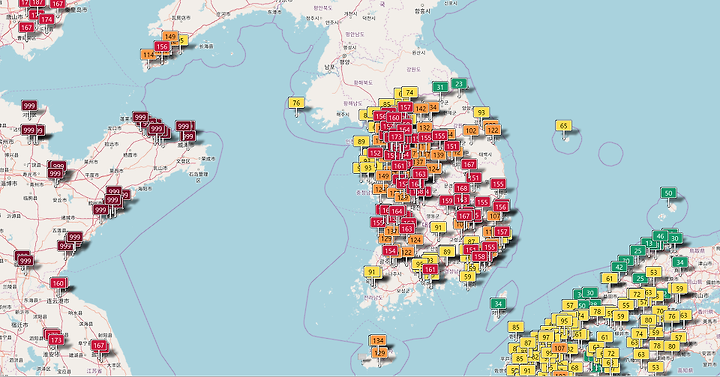The width and height of the screenshot is (720, 377).
Task: Select the yellow 74 marker north of Seoul
Action: click(x=410, y=92)
